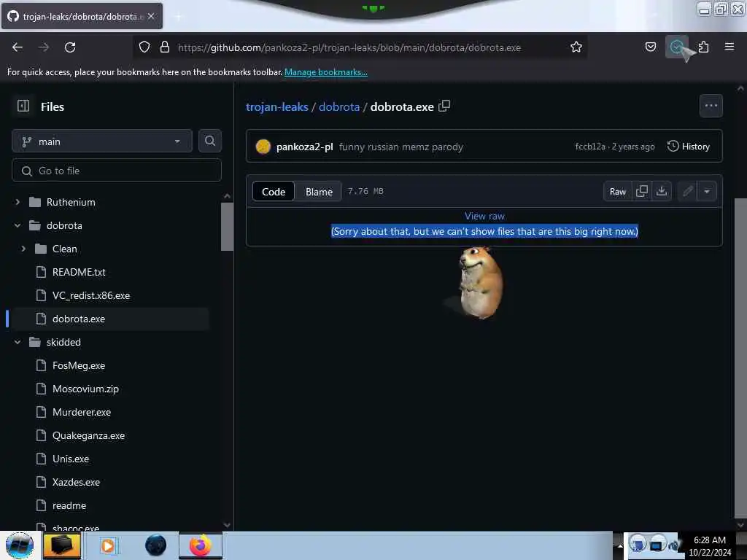Focus the Go to file search field

[117, 171]
